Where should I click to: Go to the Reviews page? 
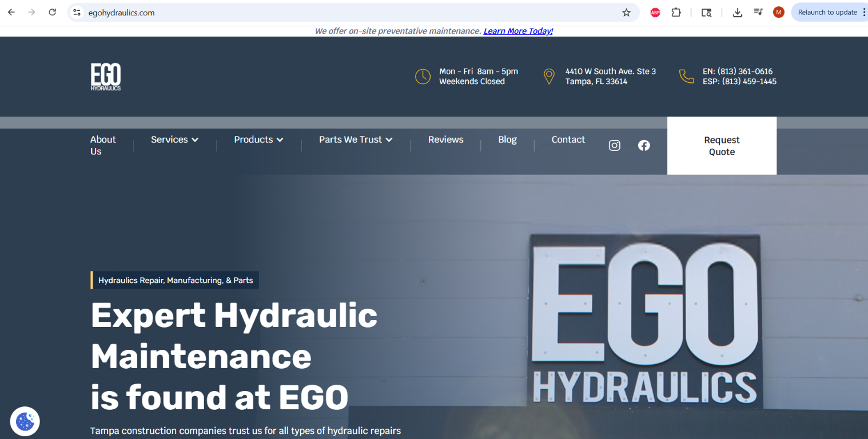[x=446, y=139]
